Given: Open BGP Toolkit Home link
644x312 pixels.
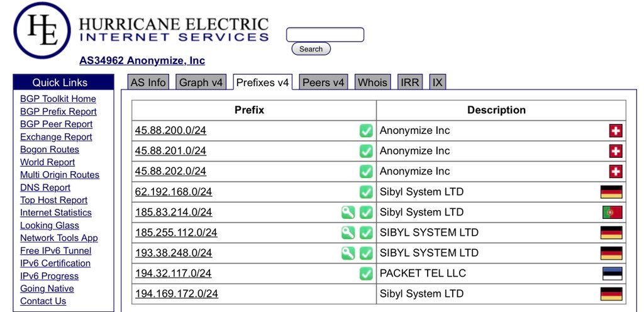Looking at the screenshot, I should (x=58, y=99).
